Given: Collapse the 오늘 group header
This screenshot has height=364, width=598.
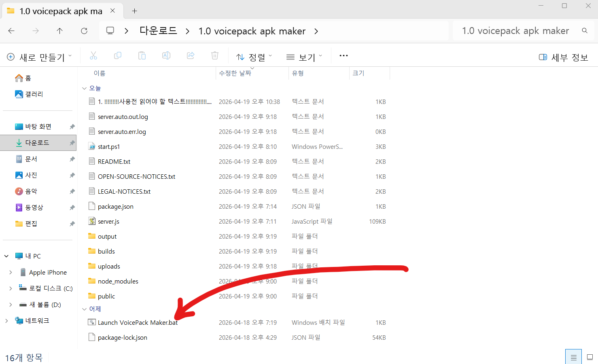Looking at the screenshot, I should coord(85,88).
